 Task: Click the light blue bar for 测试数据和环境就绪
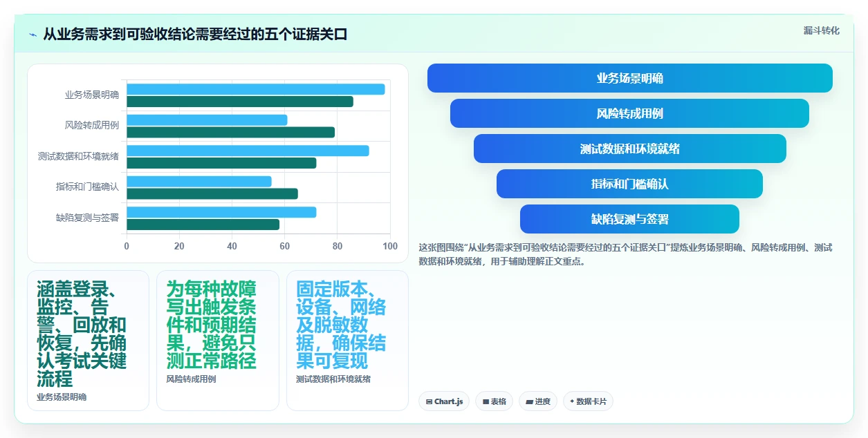coord(248,151)
